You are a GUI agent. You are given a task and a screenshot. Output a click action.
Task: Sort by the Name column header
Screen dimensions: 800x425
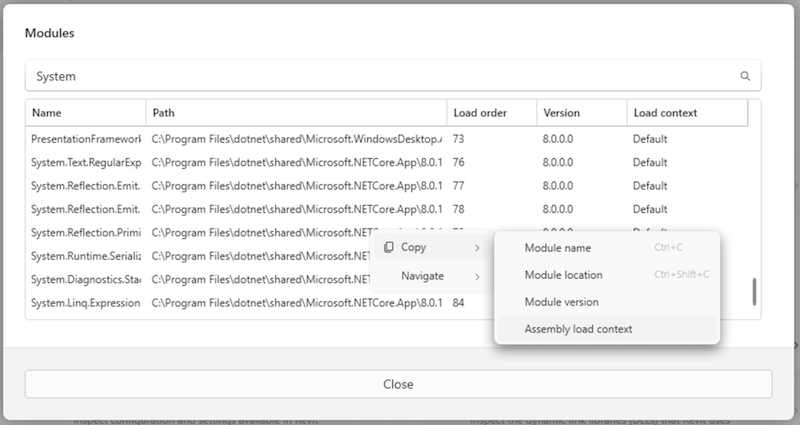pos(85,113)
